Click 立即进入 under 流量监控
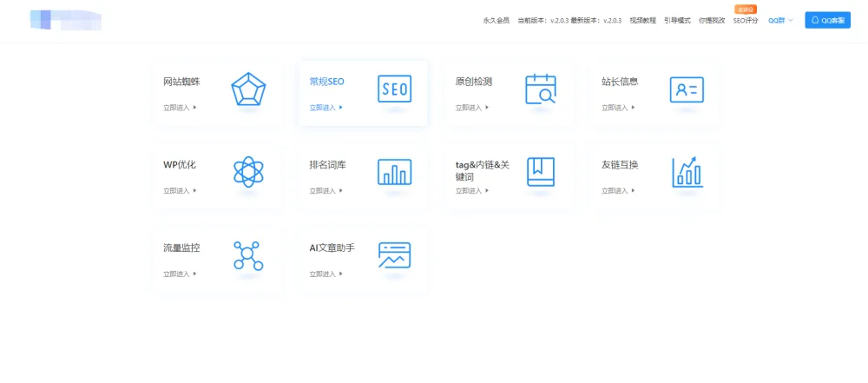This screenshot has height=383, width=868. tap(180, 274)
